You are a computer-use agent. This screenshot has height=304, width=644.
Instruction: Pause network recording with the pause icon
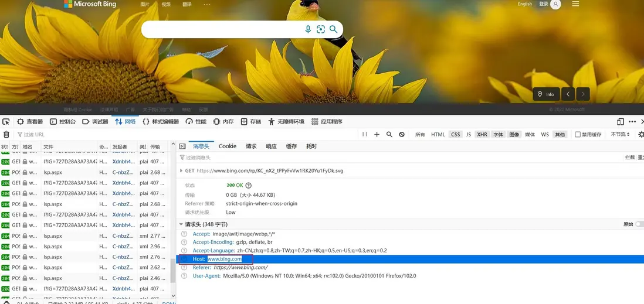(364, 134)
